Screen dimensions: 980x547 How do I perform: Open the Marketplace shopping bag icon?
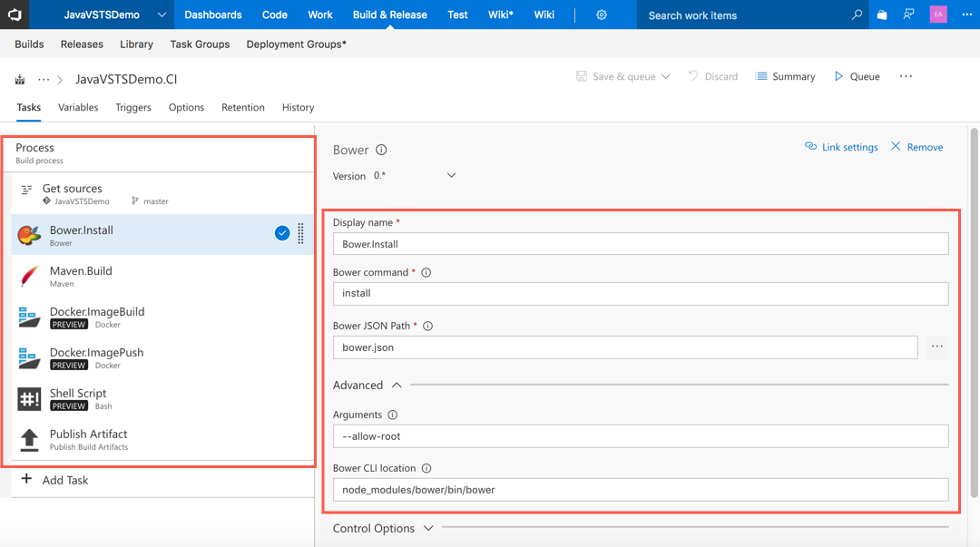click(x=881, y=15)
